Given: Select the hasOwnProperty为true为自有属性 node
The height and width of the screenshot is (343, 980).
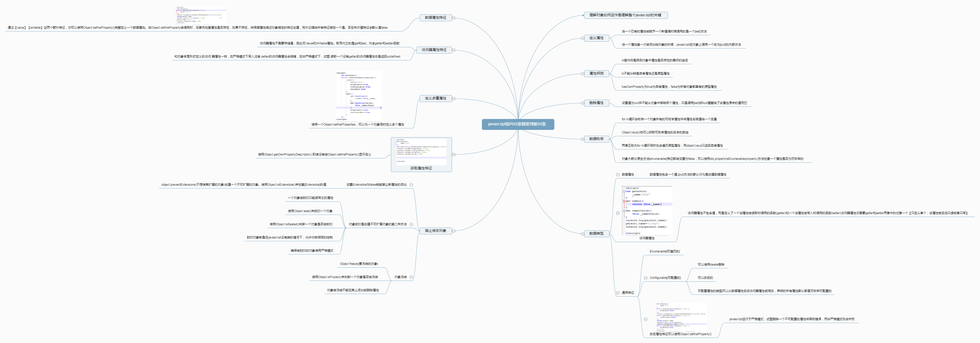Looking at the screenshot, I should tap(669, 87).
